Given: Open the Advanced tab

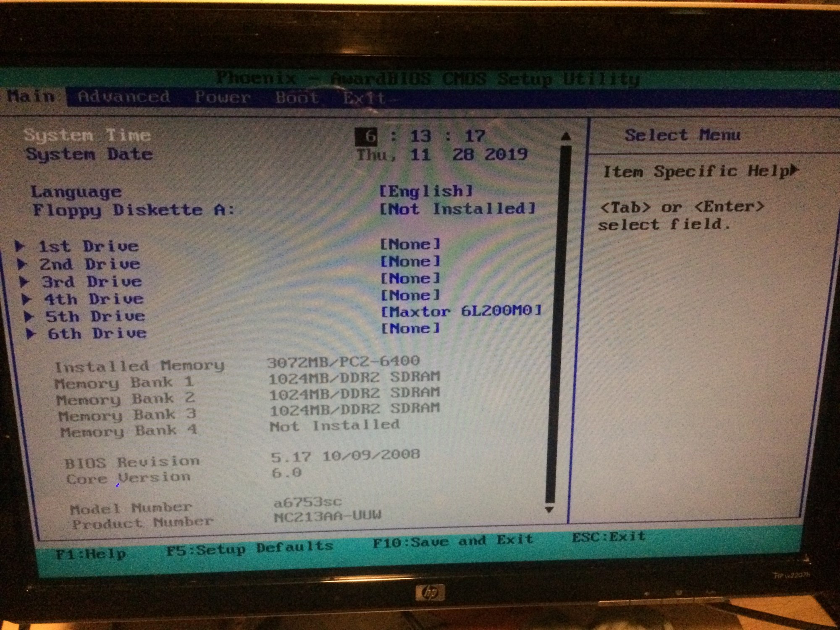Looking at the screenshot, I should pos(124,97).
